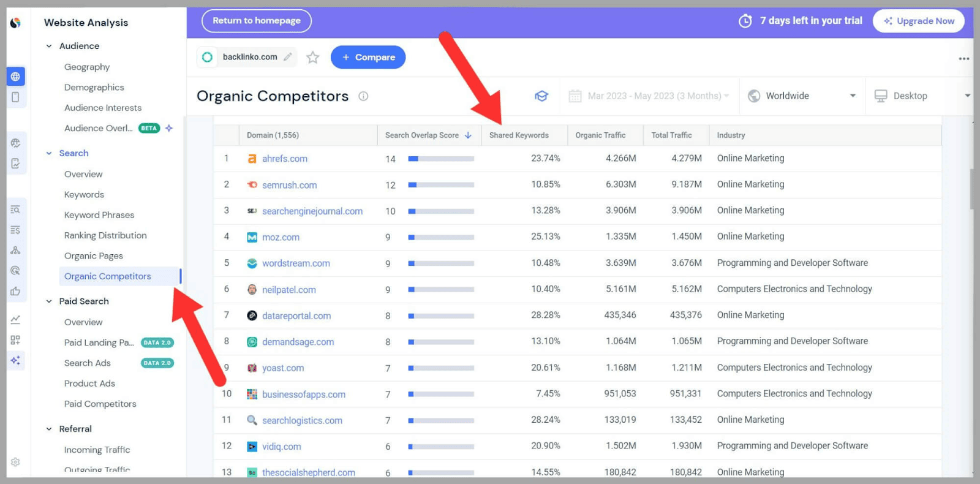The image size is (980, 484).
Task: Collapse the Audience section
Action: pyautogui.click(x=49, y=46)
